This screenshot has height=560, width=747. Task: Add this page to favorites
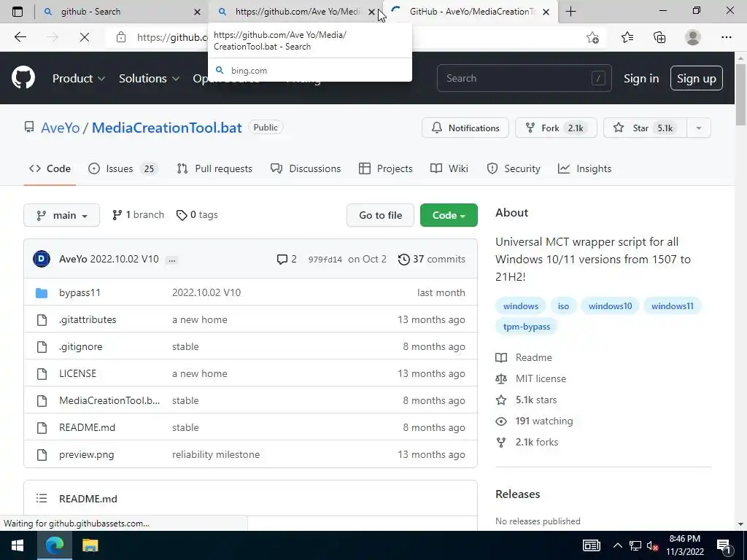click(x=592, y=37)
